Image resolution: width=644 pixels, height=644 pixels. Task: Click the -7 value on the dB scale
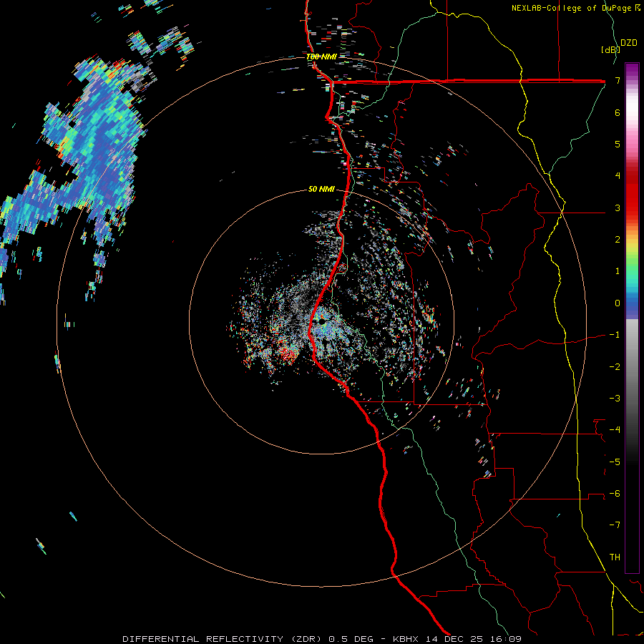615,525
